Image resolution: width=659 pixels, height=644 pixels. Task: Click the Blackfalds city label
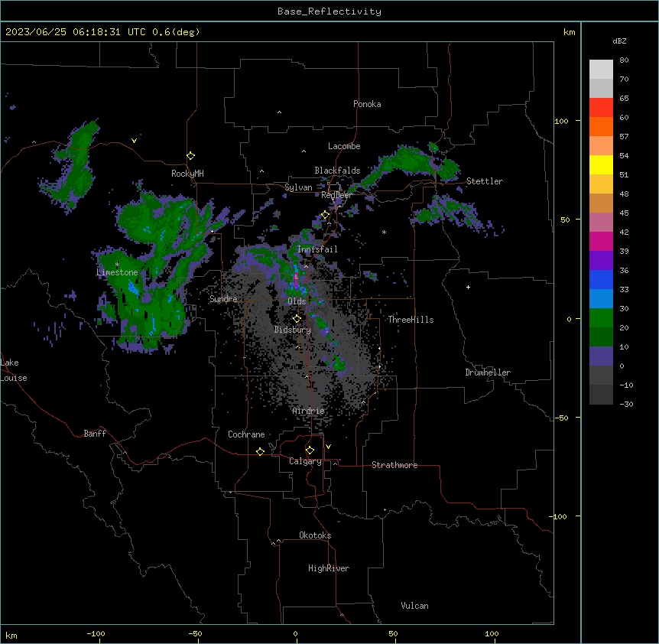click(337, 171)
